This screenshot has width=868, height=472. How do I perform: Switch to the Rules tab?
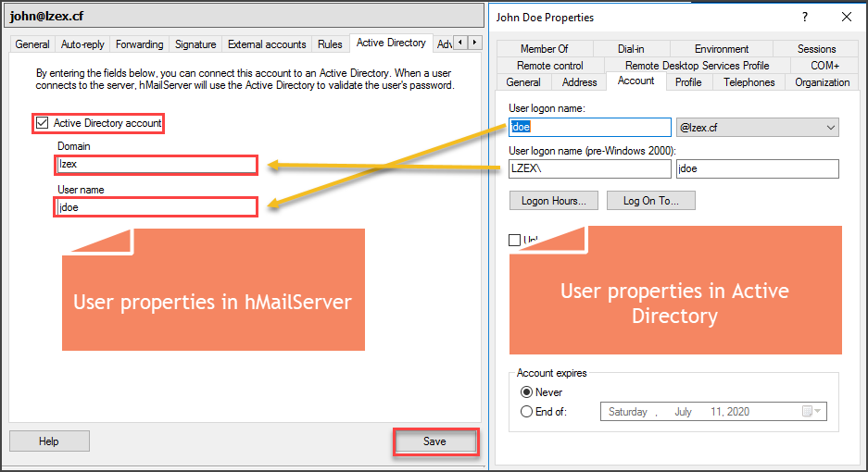point(330,44)
